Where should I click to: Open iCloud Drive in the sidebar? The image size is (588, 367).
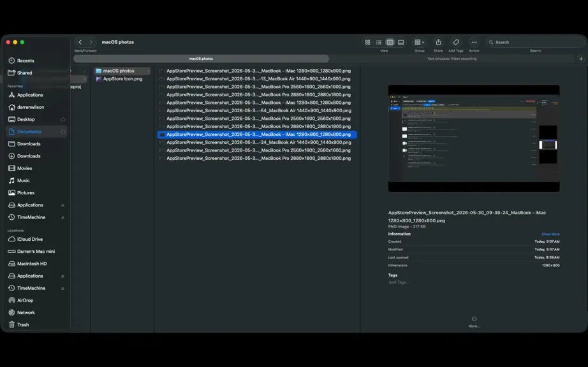36,240
